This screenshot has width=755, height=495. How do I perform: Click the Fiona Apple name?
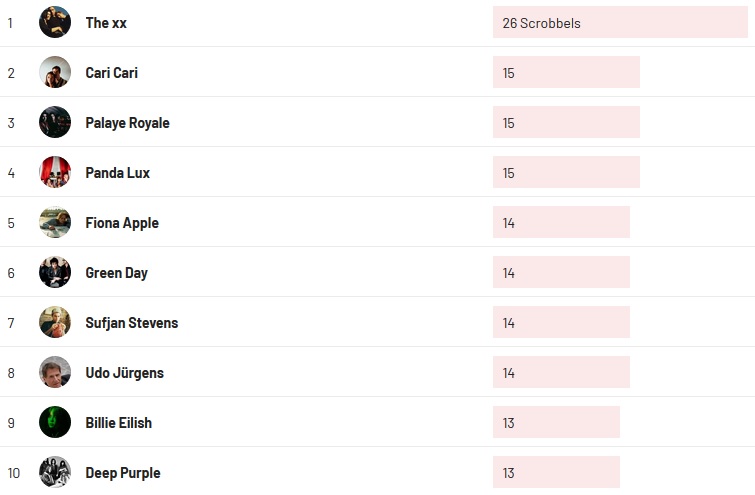pos(122,223)
